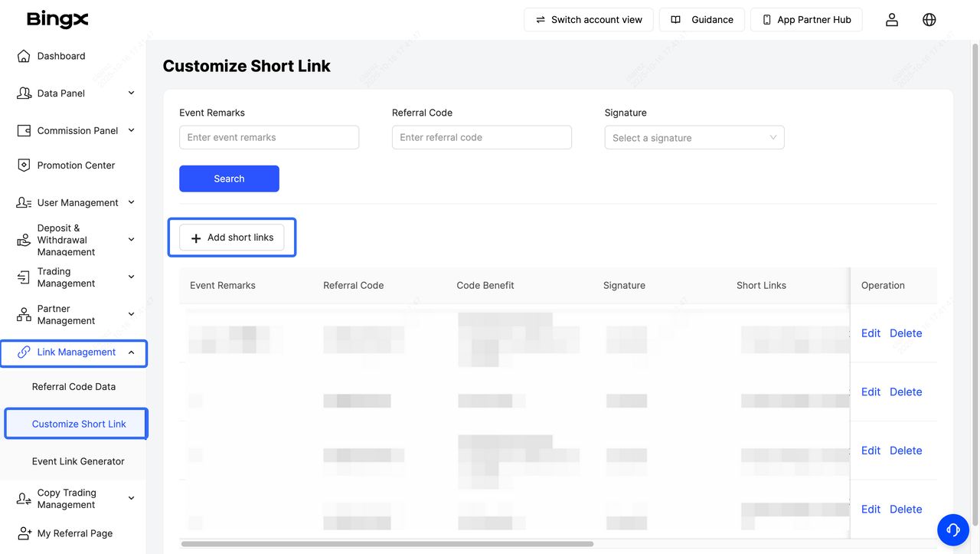This screenshot has height=554, width=980.
Task: Open the Signature select dropdown
Action: click(x=694, y=138)
